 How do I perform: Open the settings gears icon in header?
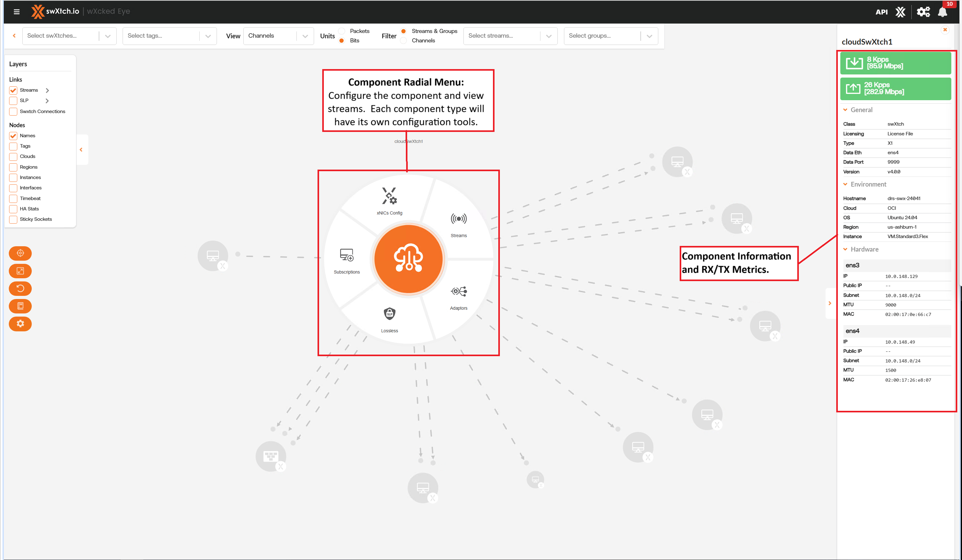tap(923, 12)
